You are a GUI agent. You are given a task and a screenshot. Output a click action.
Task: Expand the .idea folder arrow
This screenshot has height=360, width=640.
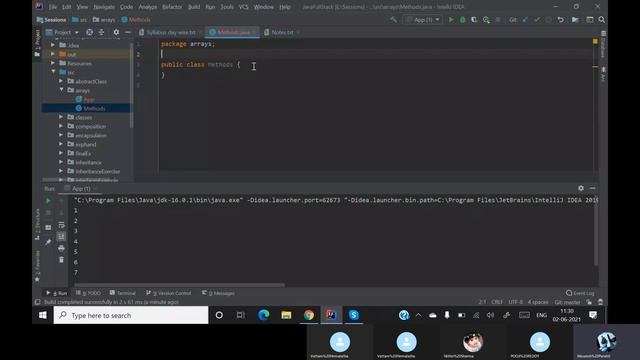point(53,45)
